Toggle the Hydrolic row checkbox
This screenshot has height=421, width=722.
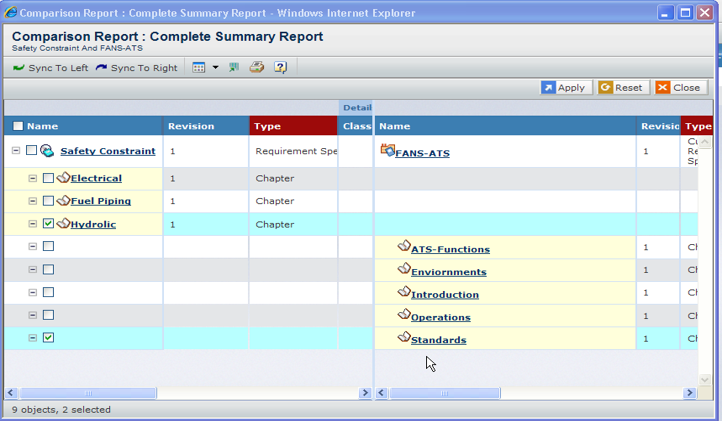(48, 224)
